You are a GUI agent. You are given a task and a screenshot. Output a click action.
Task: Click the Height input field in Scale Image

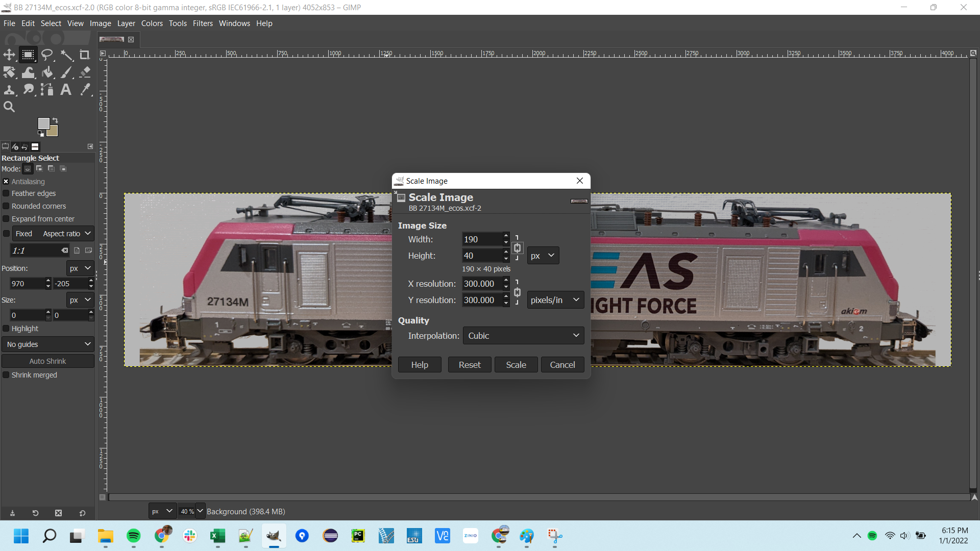pos(482,256)
